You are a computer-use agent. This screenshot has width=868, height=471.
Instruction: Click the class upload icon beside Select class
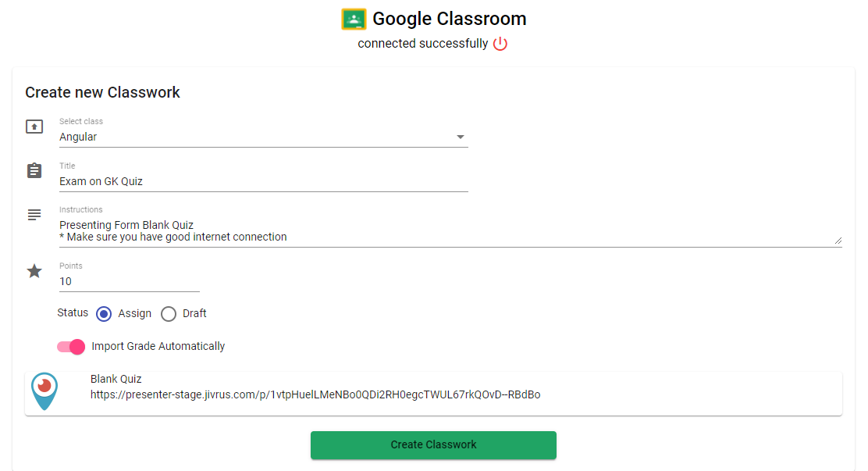point(34,126)
